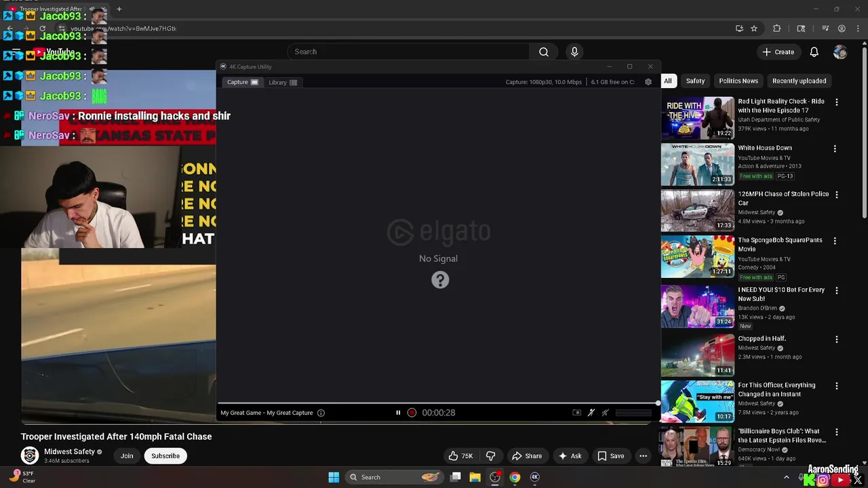Click the YouTube Search input field

[x=408, y=52]
